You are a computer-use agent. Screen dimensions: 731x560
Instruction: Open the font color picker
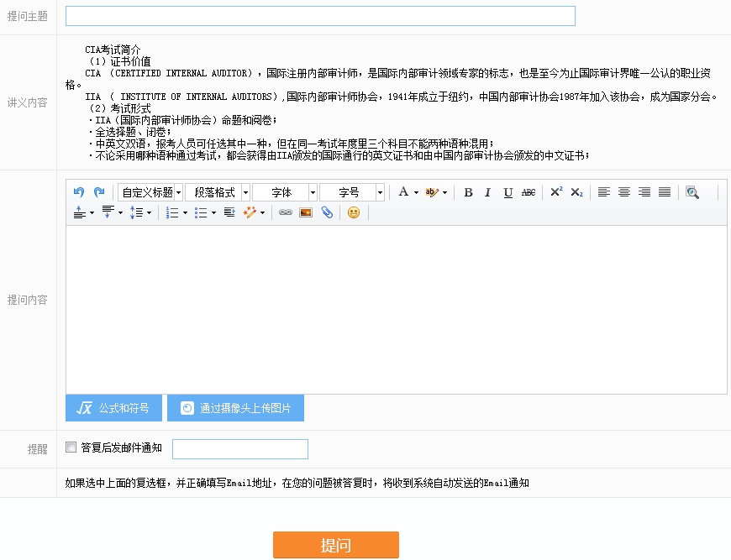[408, 192]
